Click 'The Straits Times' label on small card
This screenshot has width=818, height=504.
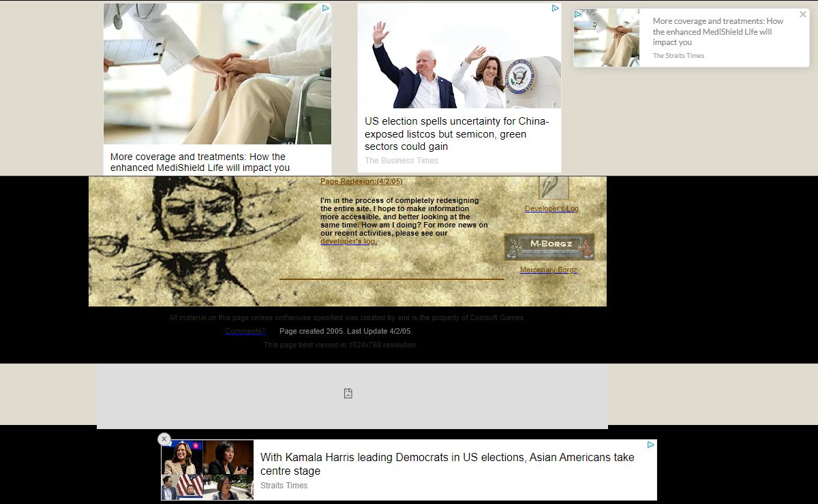coord(678,56)
